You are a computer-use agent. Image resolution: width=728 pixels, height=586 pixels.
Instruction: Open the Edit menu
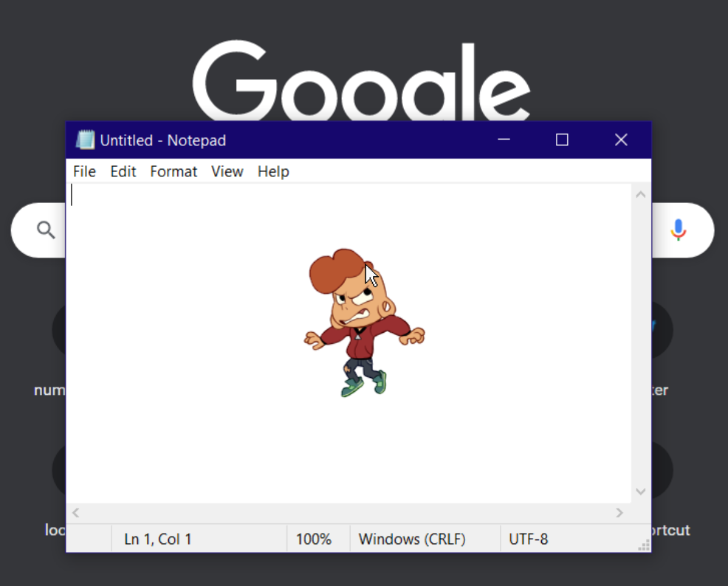tap(123, 171)
